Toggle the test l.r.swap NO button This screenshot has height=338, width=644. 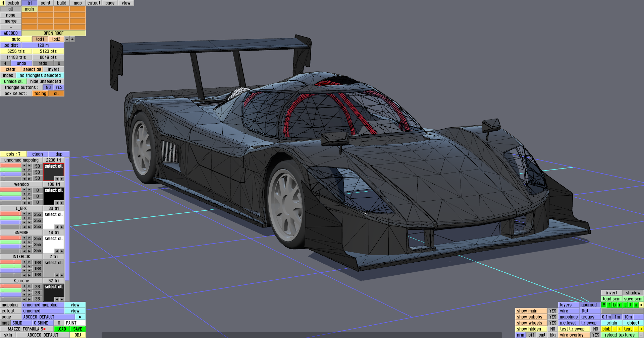tap(596, 329)
